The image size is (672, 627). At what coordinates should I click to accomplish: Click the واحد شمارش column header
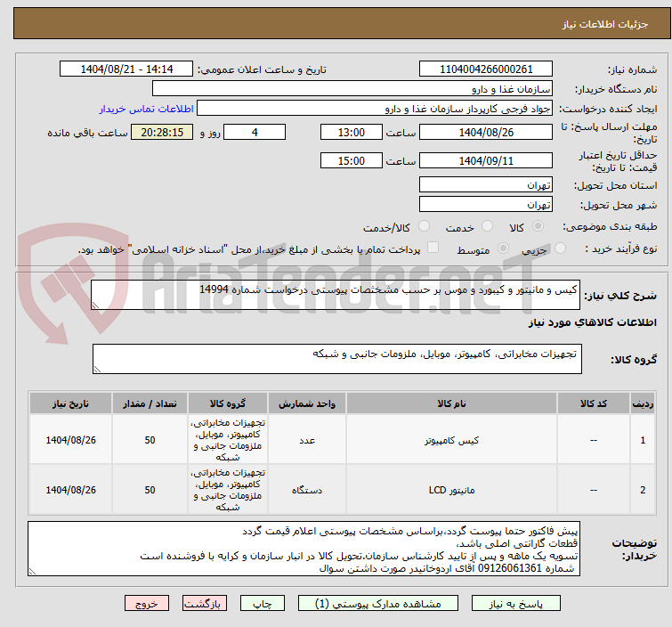click(307, 403)
